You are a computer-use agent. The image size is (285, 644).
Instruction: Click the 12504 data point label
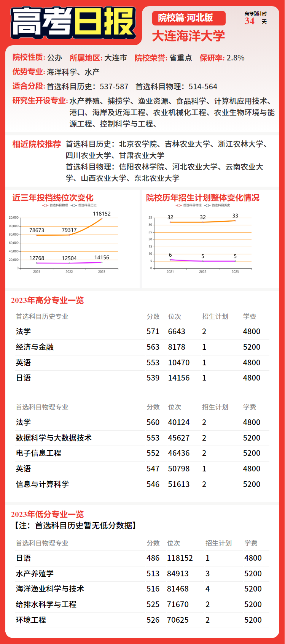click(x=69, y=258)
